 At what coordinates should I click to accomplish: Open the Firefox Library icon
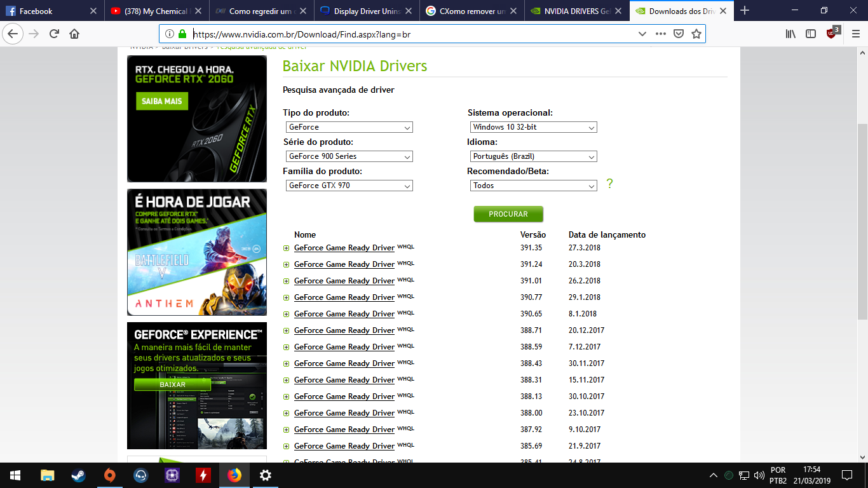pos(790,34)
